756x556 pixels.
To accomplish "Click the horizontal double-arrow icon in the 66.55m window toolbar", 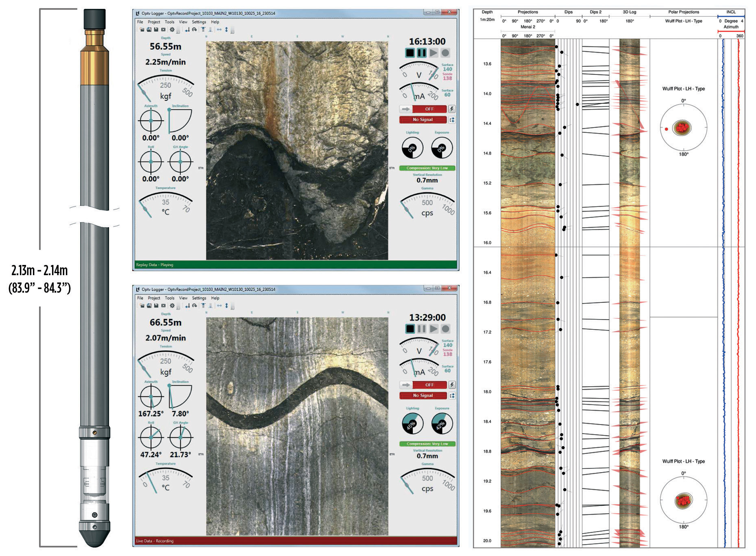I will click(x=219, y=306).
